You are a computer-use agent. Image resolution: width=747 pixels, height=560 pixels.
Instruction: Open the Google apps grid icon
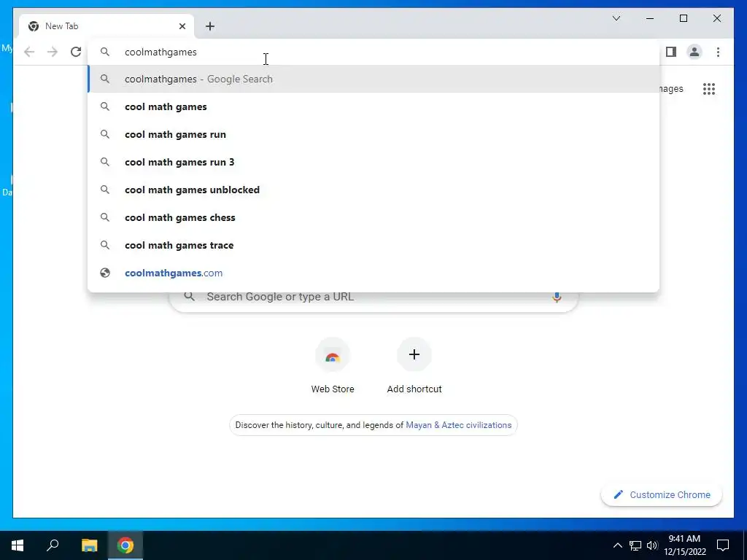click(x=709, y=88)
